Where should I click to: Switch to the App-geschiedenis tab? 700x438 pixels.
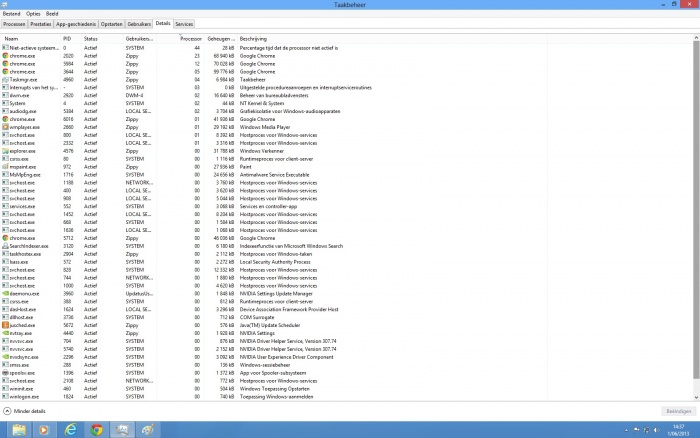point(76,24)
